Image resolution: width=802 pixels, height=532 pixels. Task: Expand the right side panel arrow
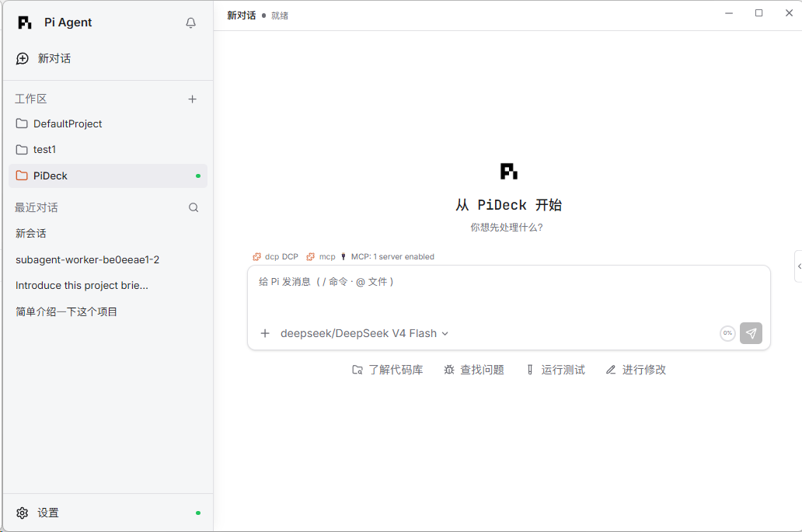[798, 266]
